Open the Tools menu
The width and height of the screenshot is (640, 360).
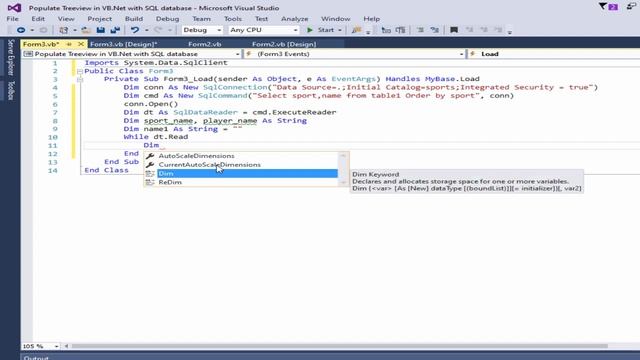pos(233,19)
